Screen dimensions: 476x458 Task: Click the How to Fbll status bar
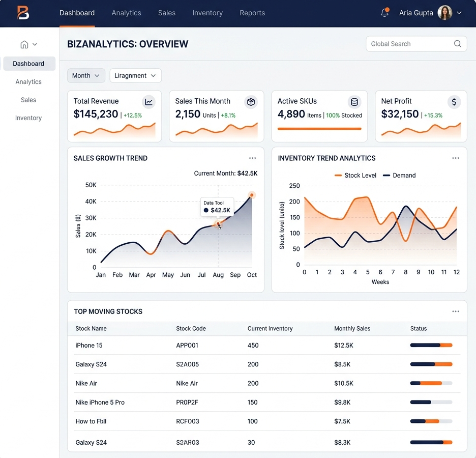[x=431, y=421]
